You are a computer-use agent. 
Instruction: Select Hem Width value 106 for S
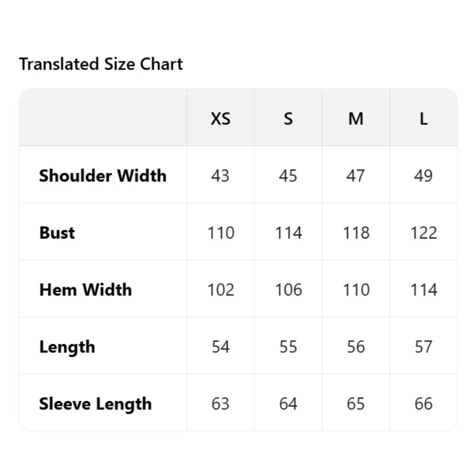[x=288, y=290]
